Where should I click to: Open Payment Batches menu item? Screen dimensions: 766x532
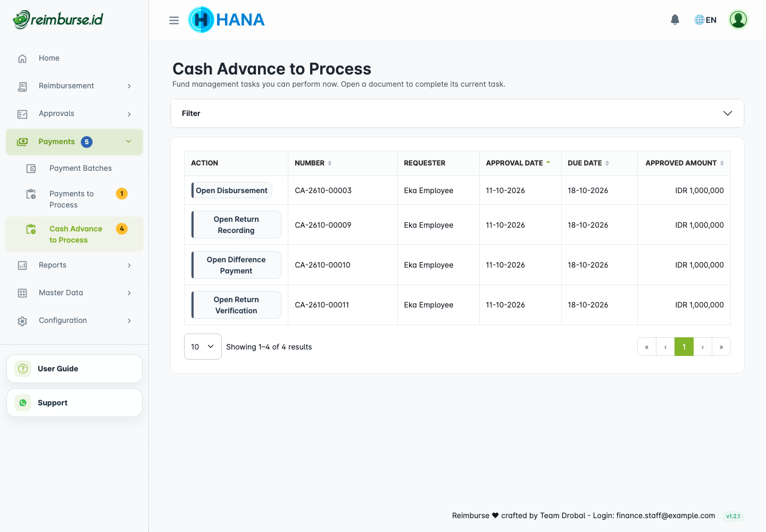74,169
